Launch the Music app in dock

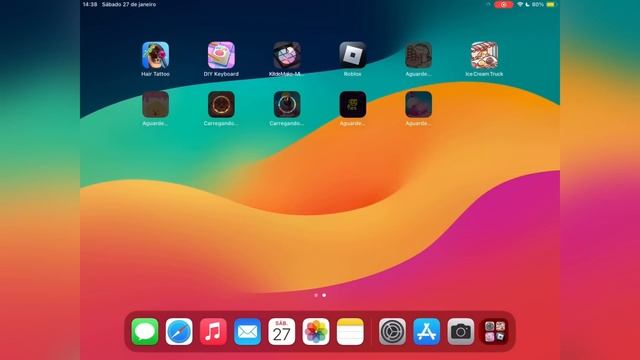pyautogui.click(x=213, y=331)
